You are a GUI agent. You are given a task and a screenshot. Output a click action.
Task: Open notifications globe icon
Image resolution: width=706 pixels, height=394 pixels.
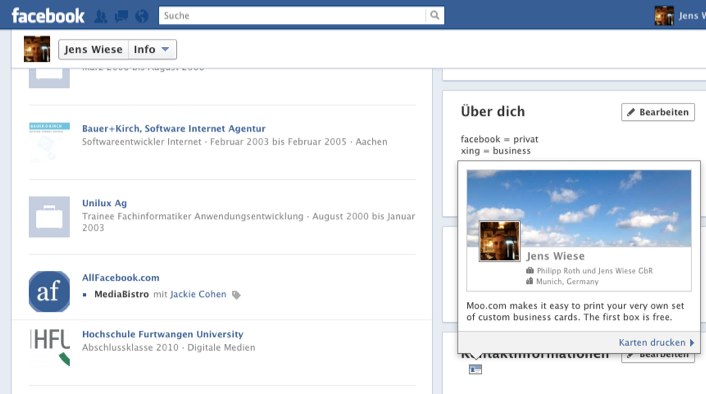tap(142, 16)
